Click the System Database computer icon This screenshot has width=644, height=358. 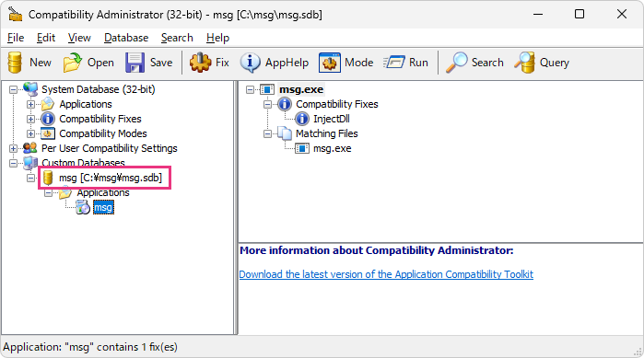click(30, 89)
